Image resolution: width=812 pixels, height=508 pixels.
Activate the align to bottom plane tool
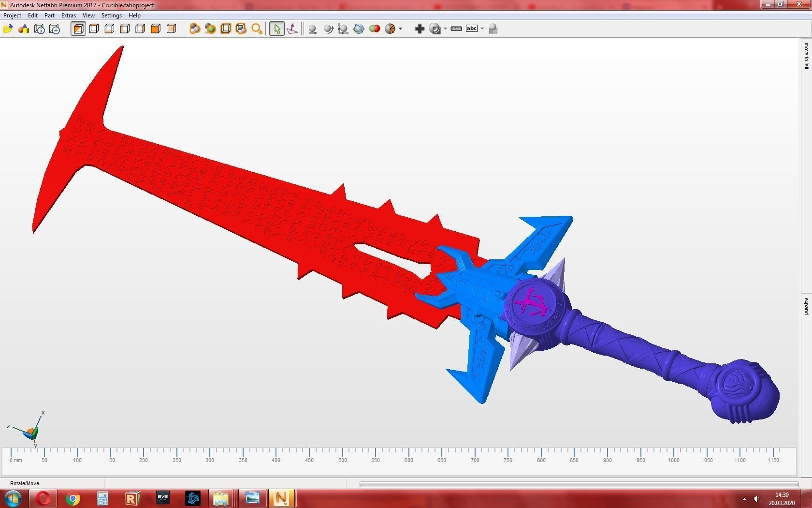[x=292, y=29]
